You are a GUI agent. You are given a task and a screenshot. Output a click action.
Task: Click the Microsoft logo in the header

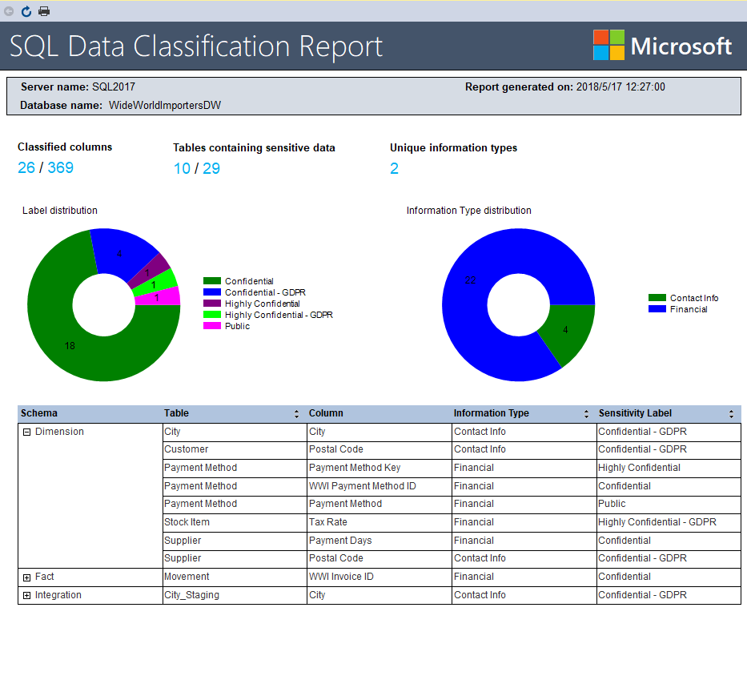(662, 46)
